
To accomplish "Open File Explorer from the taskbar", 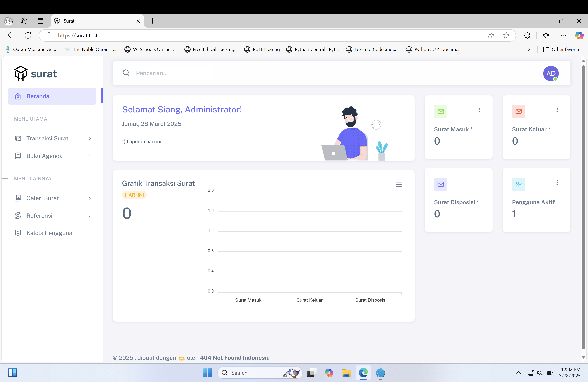I will point(346,373).
